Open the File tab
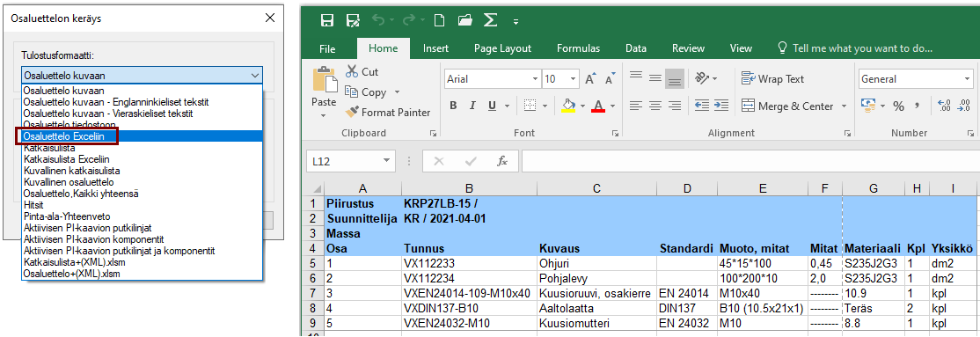980x337 pixels. click(327, 48)
